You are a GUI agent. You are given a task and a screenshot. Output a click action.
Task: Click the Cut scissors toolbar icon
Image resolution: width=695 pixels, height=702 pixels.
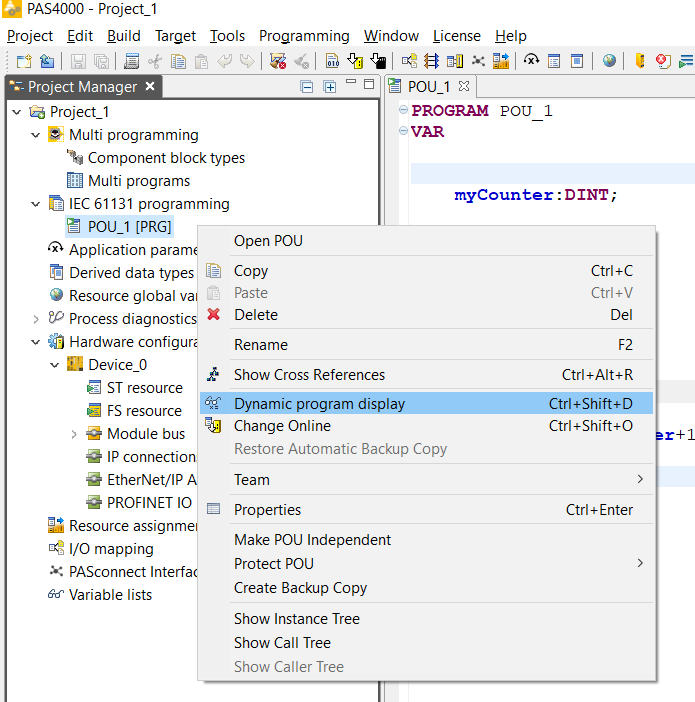tap(155, 61)
